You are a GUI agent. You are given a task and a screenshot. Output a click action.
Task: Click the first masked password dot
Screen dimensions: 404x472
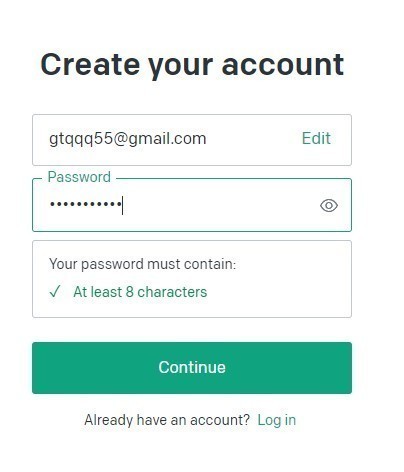(x=52, y=204)
